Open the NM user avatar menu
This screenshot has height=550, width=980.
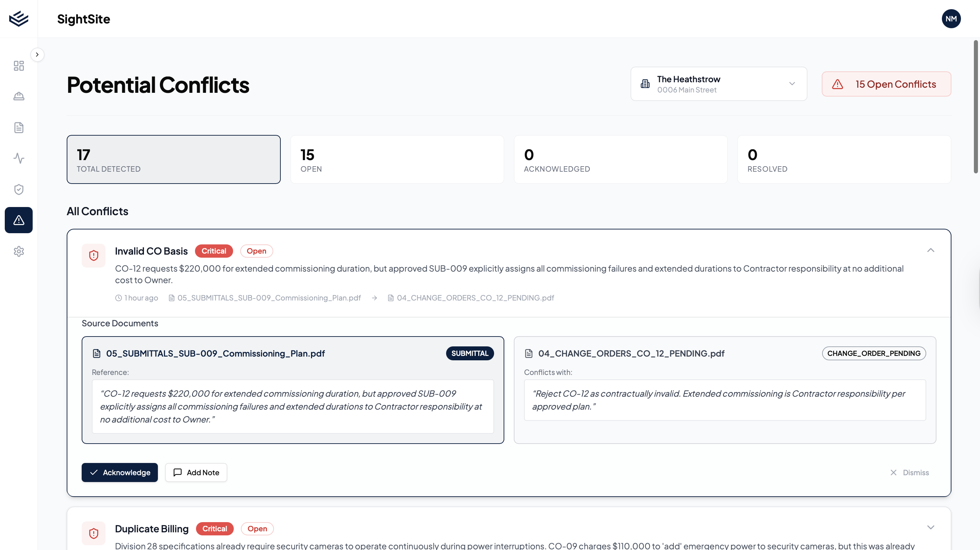point(951,18)
